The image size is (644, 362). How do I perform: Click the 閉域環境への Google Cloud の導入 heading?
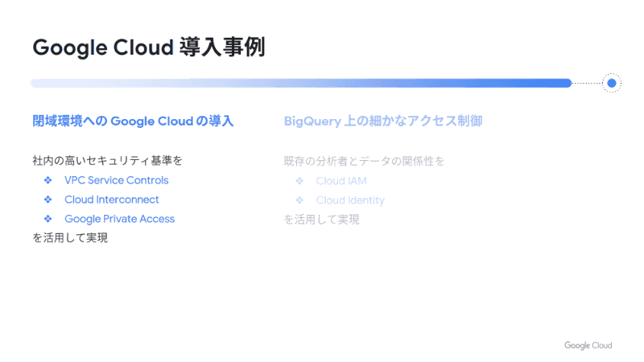coord(133,121)
